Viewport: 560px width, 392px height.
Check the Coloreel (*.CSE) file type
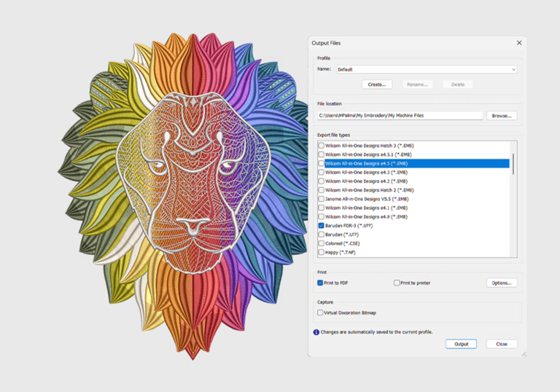pos(321,243)
